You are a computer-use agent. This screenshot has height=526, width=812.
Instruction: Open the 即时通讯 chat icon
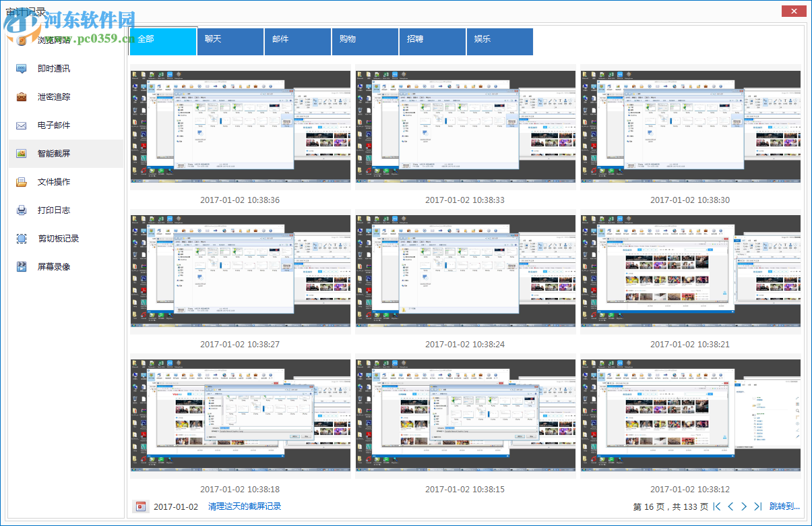(x=22, y=69)
